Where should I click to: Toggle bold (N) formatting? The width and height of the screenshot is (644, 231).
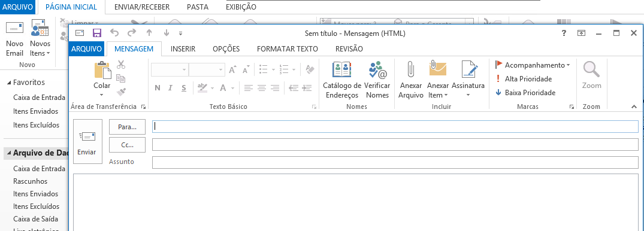(158, 87)
